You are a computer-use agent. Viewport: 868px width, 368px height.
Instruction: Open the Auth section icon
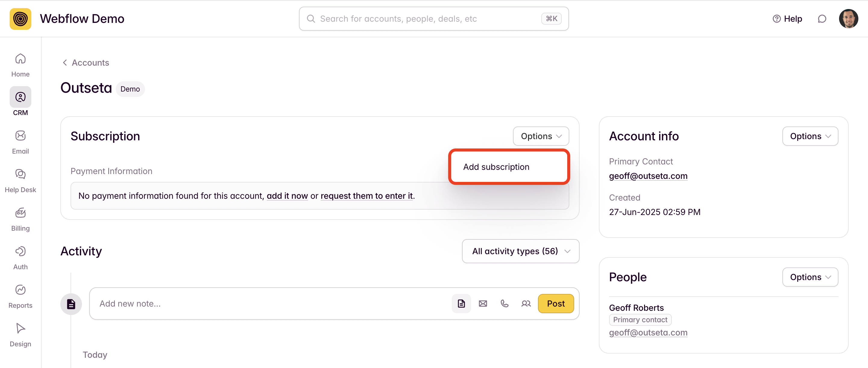click(20, 251)
